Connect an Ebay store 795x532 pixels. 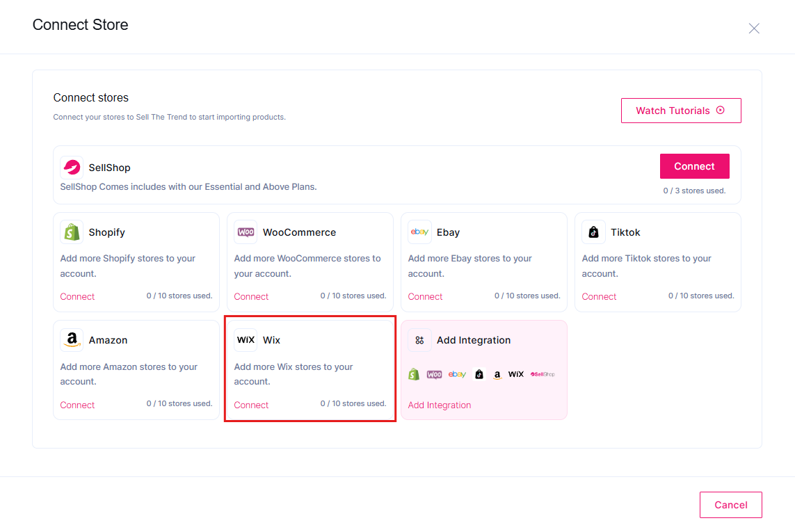tap(426, 297)
